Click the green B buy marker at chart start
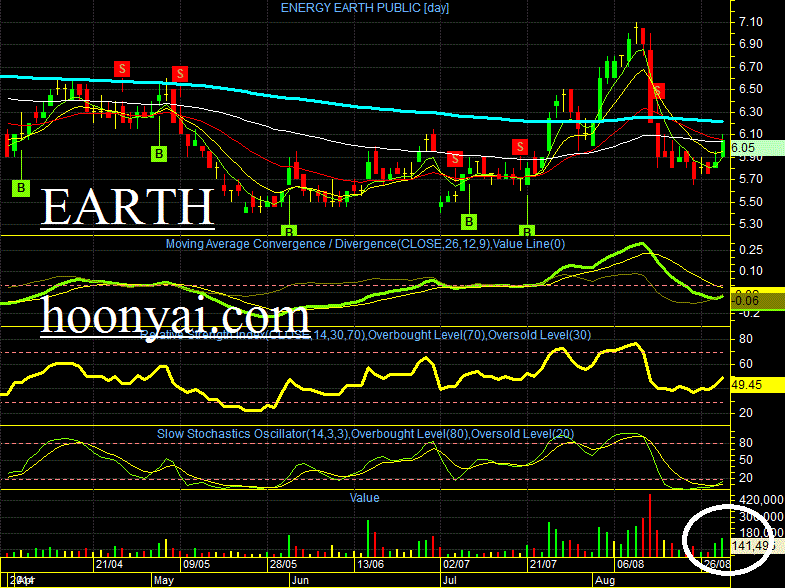 21,188
